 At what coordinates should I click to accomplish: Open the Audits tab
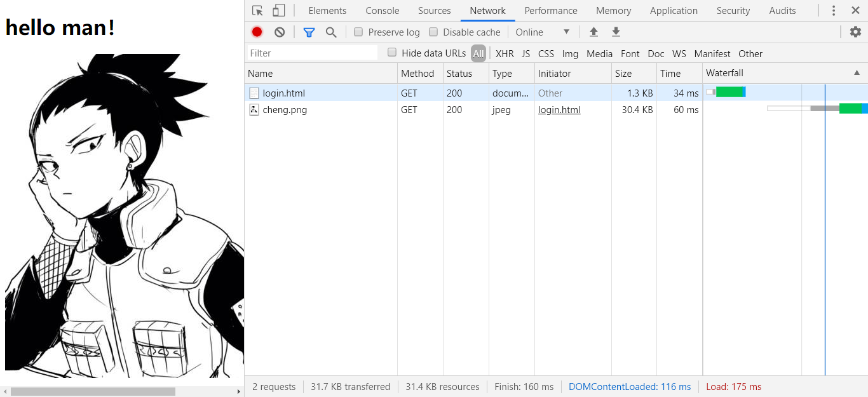(x=782, y=11)
